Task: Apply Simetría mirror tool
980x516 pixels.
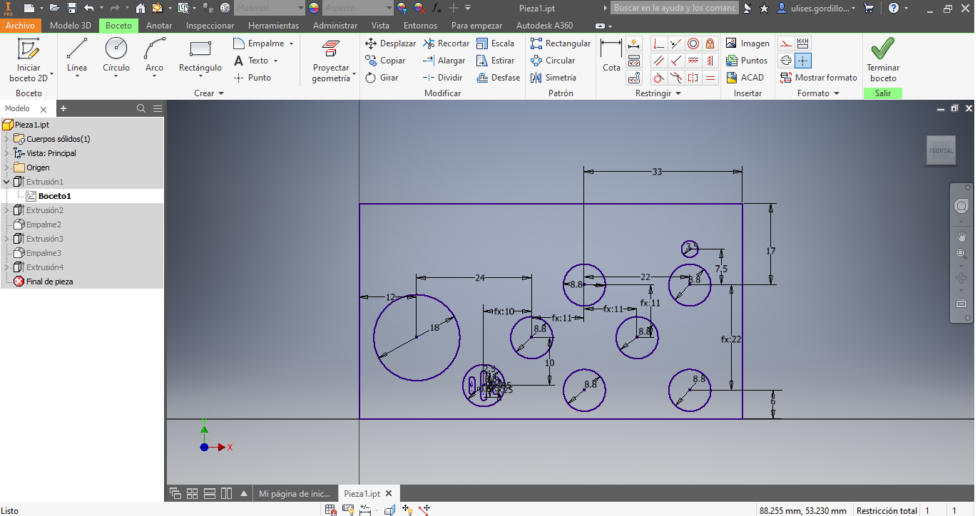Action: 553,78
